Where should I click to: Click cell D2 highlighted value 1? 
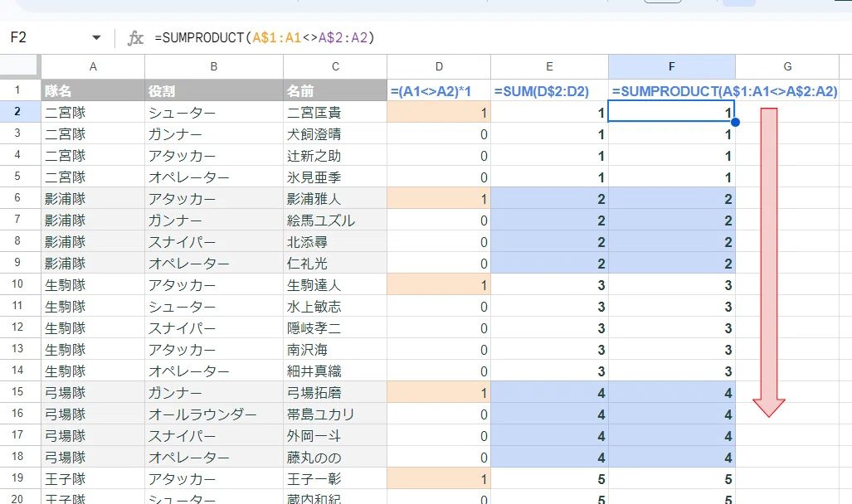[x=439, y=113]
